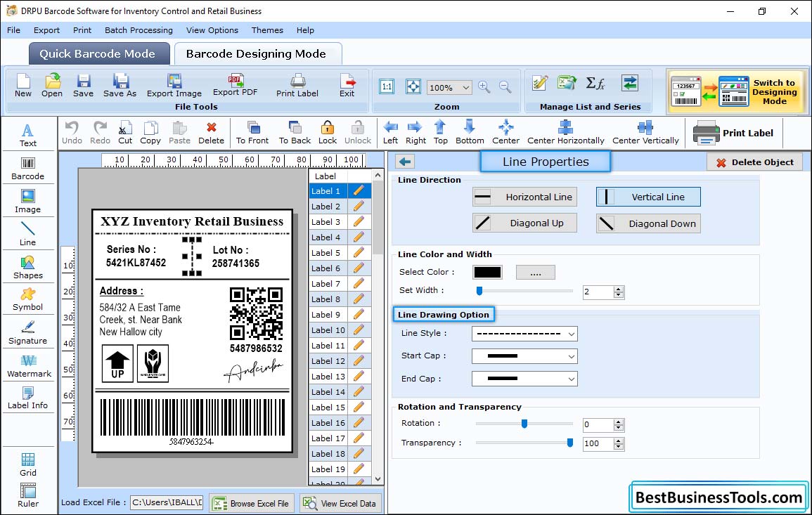Align object Left

tap(390, 133)
